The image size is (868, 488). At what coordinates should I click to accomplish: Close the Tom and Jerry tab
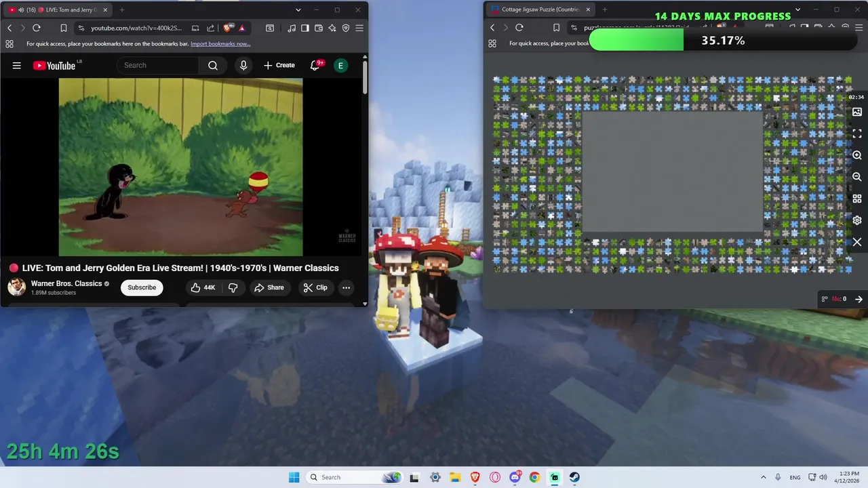point(105,9)
